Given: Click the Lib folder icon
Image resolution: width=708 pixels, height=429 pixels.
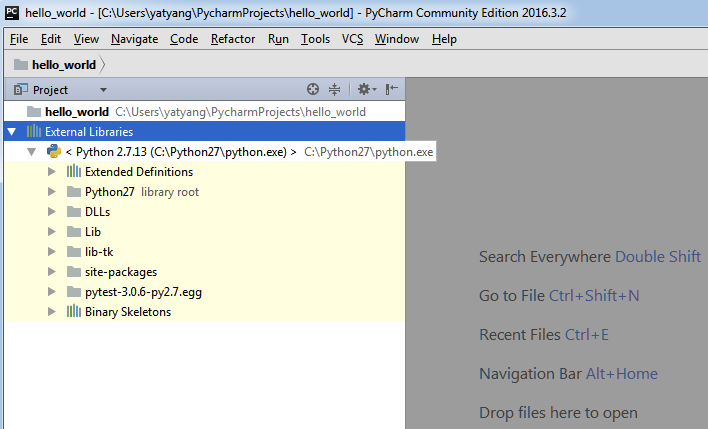Looking at the screenshot, I should click(x=74, y=232).
